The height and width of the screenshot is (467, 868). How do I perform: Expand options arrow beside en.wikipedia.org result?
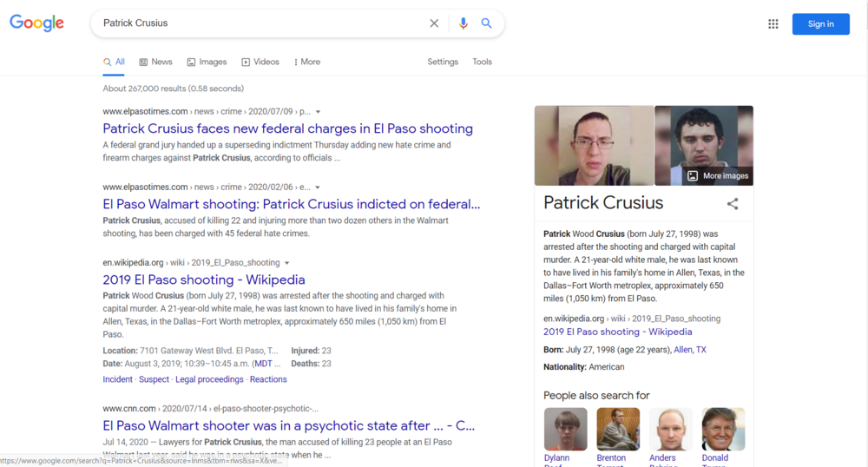pos(286,263)
